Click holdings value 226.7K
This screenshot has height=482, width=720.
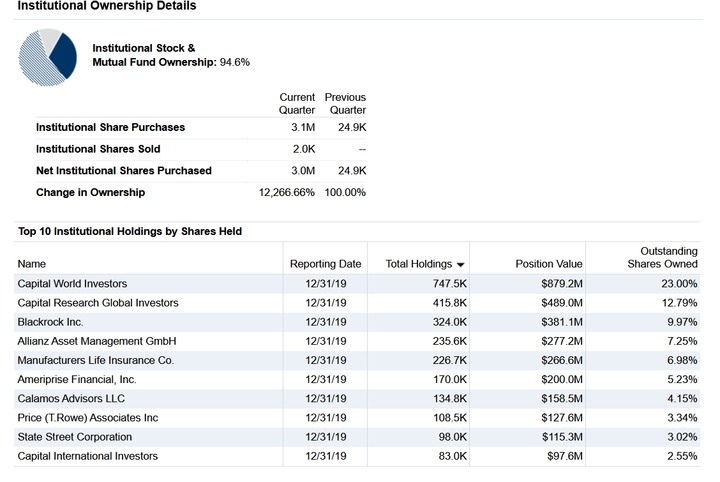tap(450, 360)
